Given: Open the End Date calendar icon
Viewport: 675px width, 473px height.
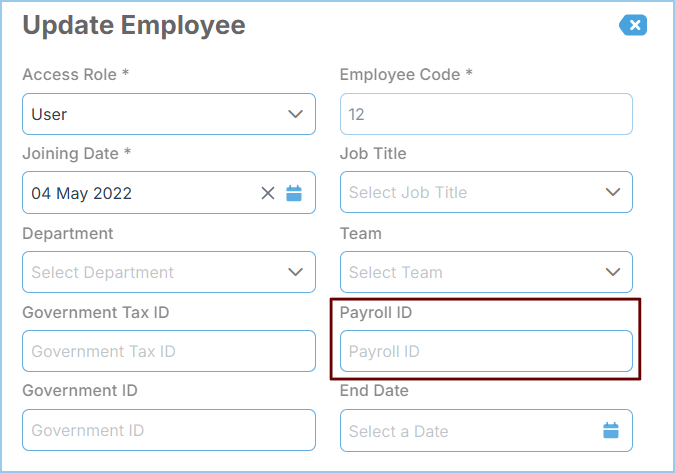Looking at the screenshot, I should point(611,430).
